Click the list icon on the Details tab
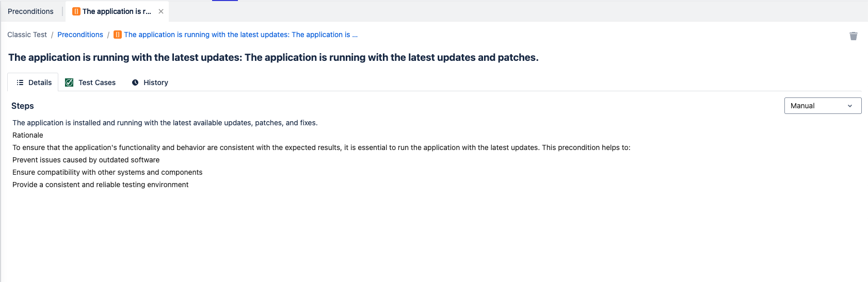This screenshot has width=868, height=282. click(20, 82)
